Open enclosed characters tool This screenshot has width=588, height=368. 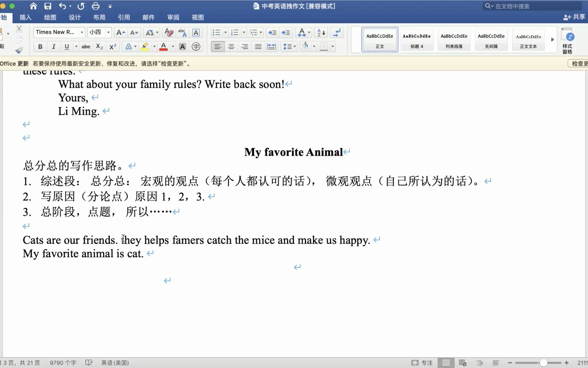196,46
